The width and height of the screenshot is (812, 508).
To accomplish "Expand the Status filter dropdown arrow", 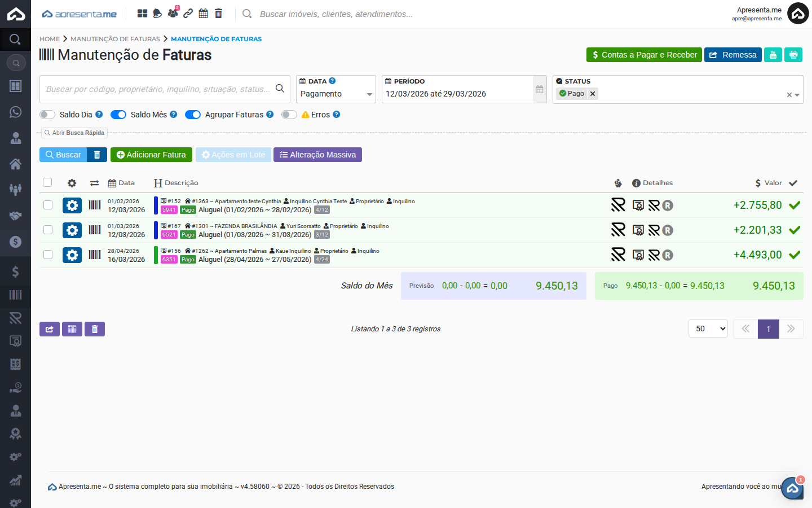I will click(797, 95).
